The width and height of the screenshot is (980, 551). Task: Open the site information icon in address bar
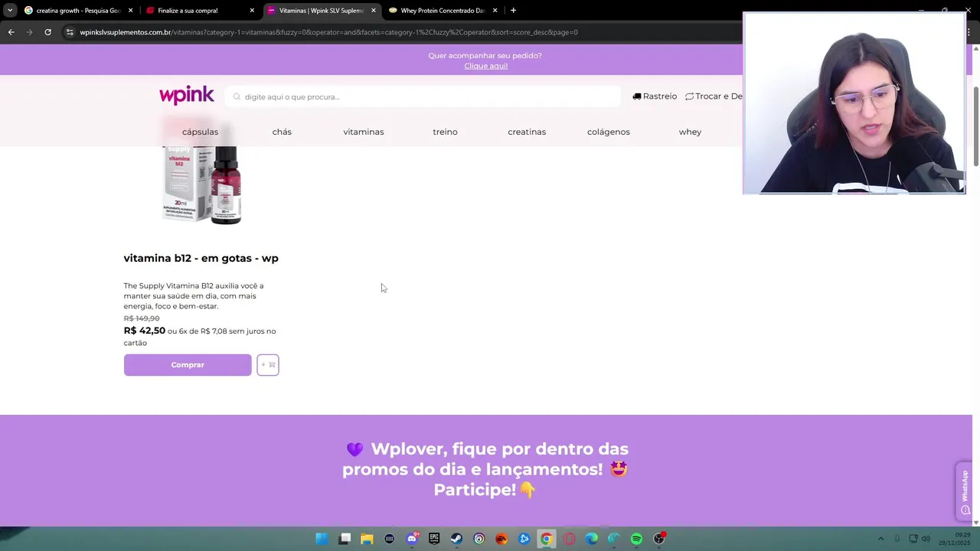[x=70, y=32]
